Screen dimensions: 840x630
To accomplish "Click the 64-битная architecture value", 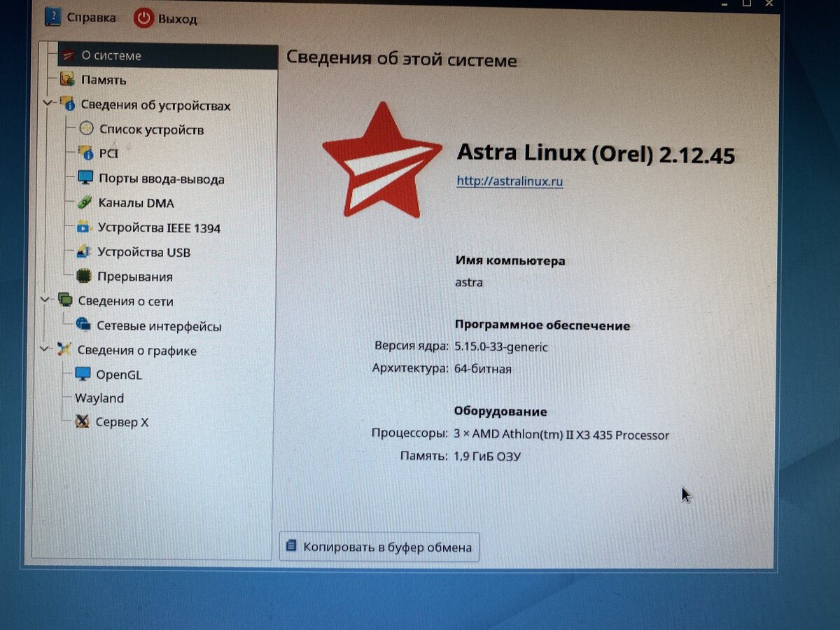I will pyautogui.click(x=482, y=368).
